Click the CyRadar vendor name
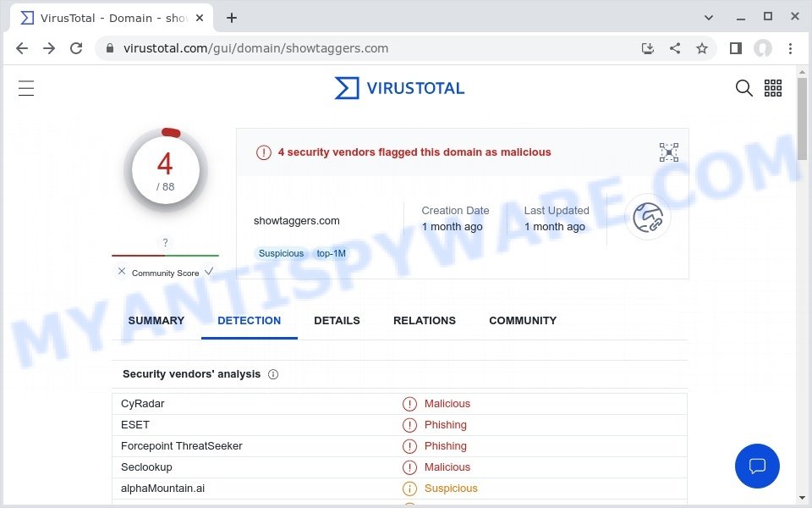This screenshot has height=508, width=812. coord(142,404)
